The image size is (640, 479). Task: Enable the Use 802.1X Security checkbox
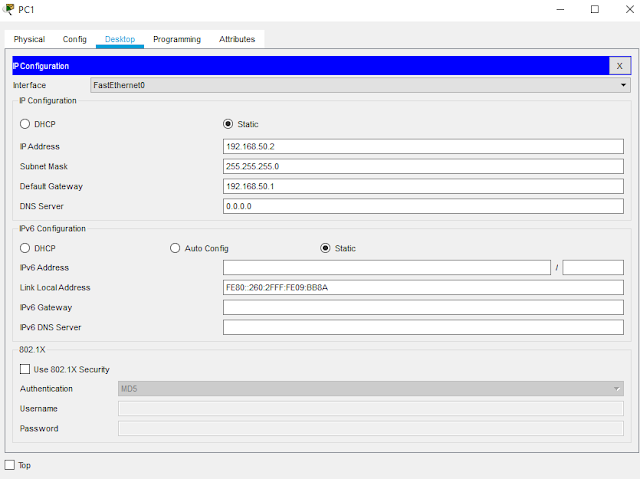pyautogui.click(x=25, y=369)
